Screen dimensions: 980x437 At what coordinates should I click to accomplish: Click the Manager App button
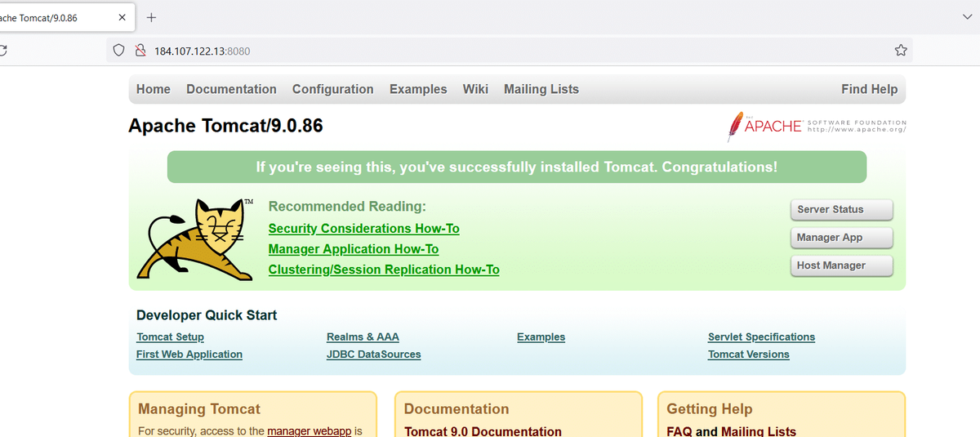[x=841, y=237]
